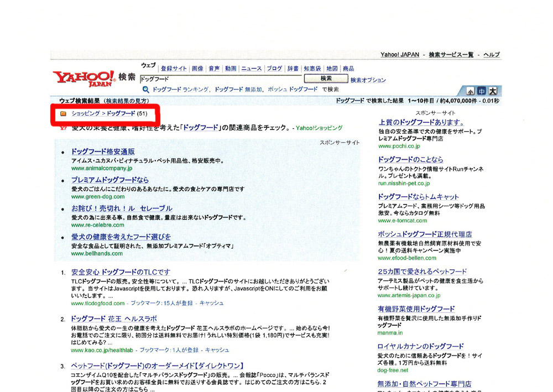Image resolution: width=553 pixels, height=392 pixels.
Task: Open sponsor link ドッグフード格安通販
Action: click(x=103, y=151)
